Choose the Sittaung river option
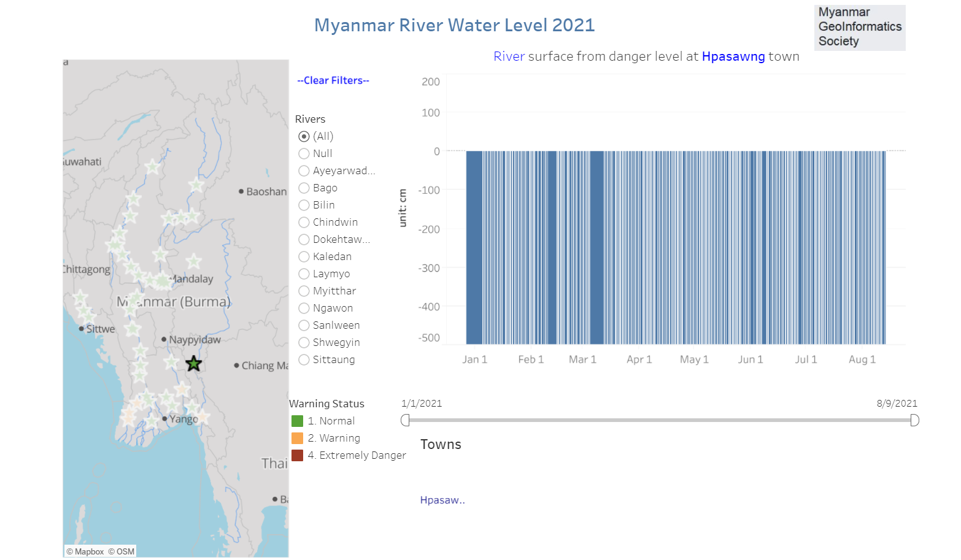961x560 pixels. [304, 359]
